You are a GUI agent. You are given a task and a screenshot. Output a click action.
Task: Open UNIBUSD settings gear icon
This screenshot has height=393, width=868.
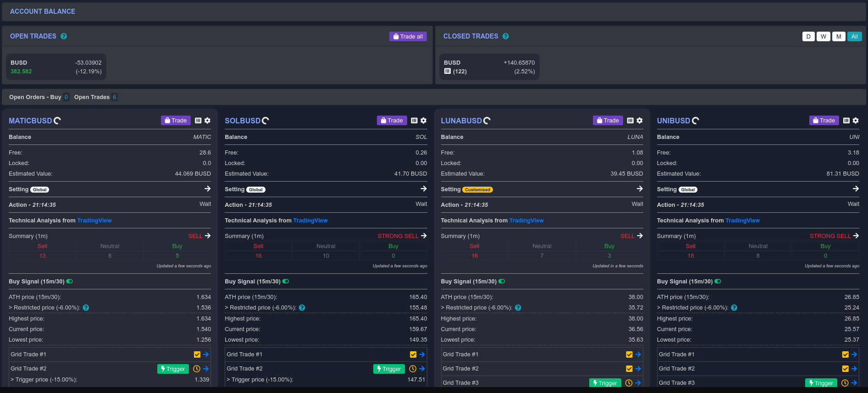[856, 121]
